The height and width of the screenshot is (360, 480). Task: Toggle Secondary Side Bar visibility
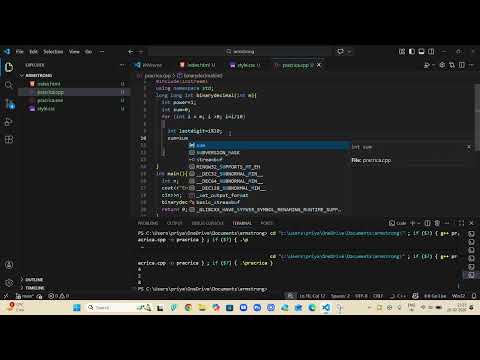[431, 52]
